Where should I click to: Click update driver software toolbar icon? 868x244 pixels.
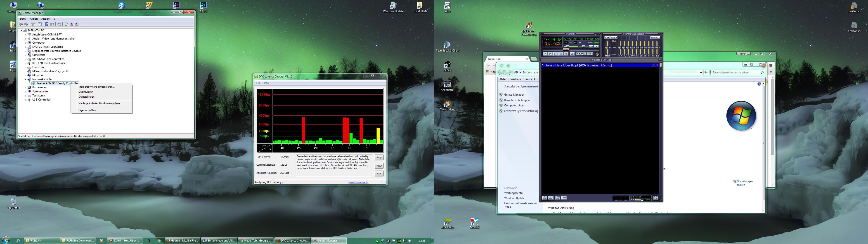click(66, 24)
